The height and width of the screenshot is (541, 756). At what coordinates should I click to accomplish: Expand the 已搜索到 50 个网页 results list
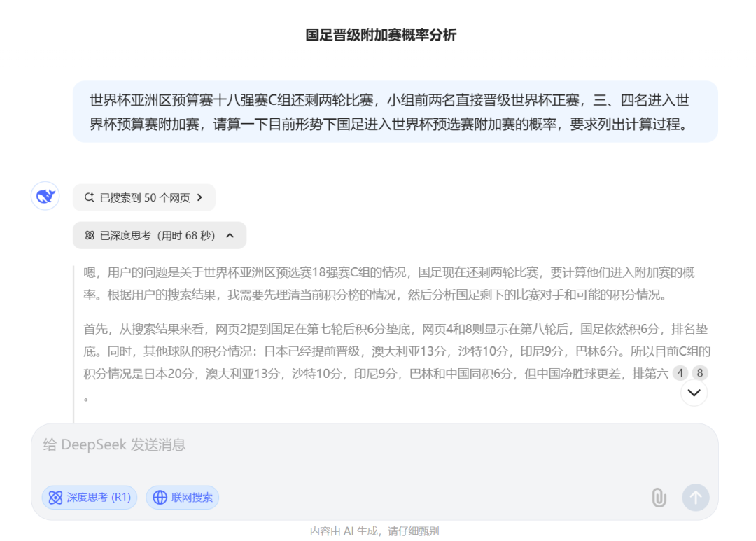coord(143,197)
